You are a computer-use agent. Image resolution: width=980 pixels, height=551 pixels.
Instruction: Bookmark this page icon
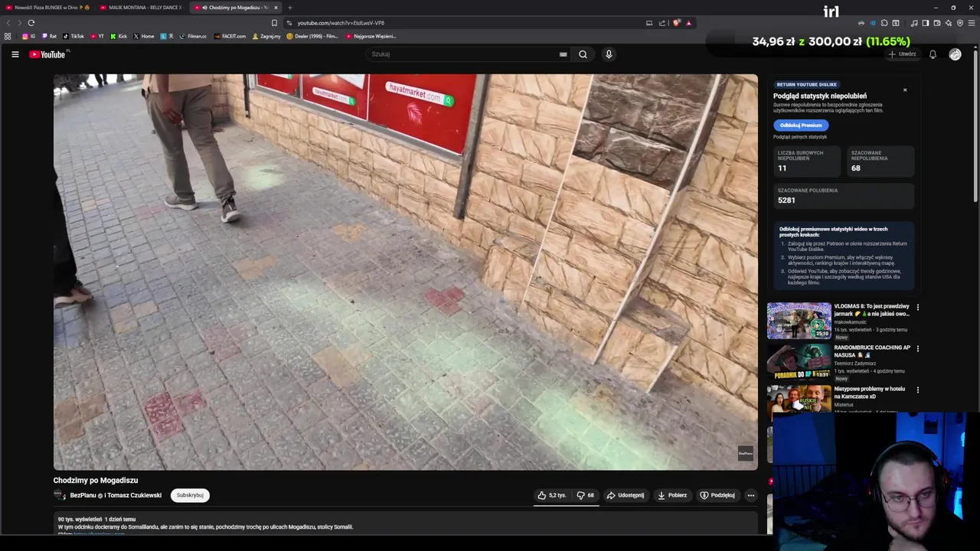pyautogui.click(x=274, y=23)
